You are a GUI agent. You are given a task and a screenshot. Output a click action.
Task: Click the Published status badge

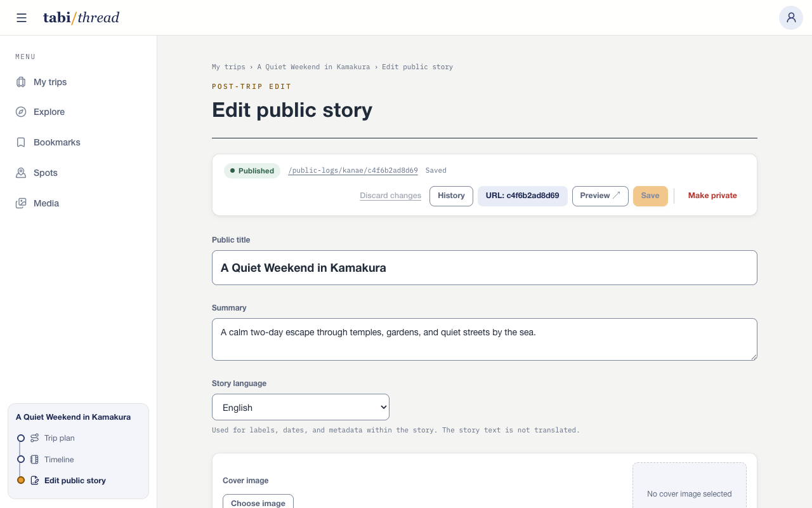click(x=252, y=171)
